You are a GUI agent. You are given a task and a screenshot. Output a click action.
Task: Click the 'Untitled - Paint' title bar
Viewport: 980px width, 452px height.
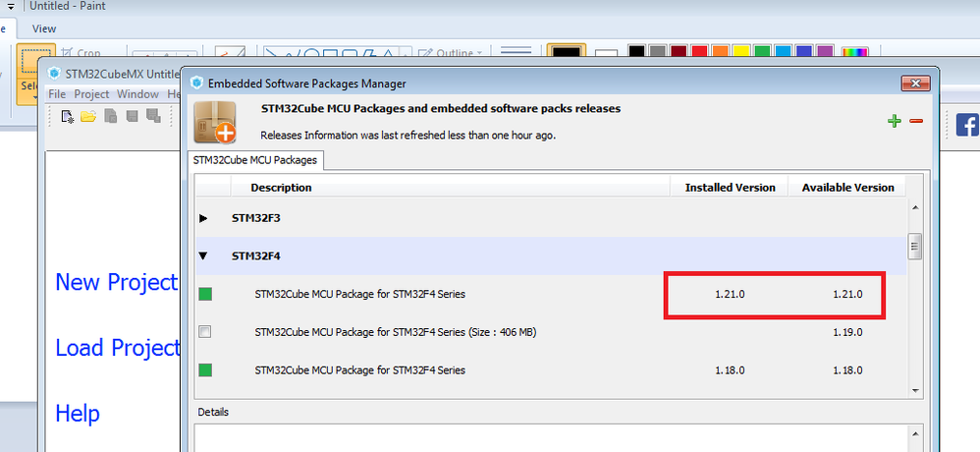point(68,6)
